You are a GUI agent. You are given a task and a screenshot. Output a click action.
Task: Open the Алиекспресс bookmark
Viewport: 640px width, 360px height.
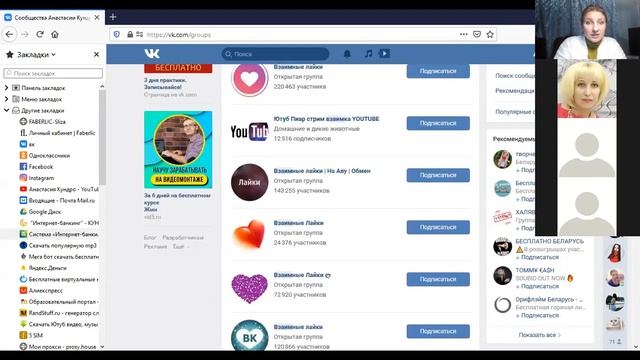tap(42, 291)
